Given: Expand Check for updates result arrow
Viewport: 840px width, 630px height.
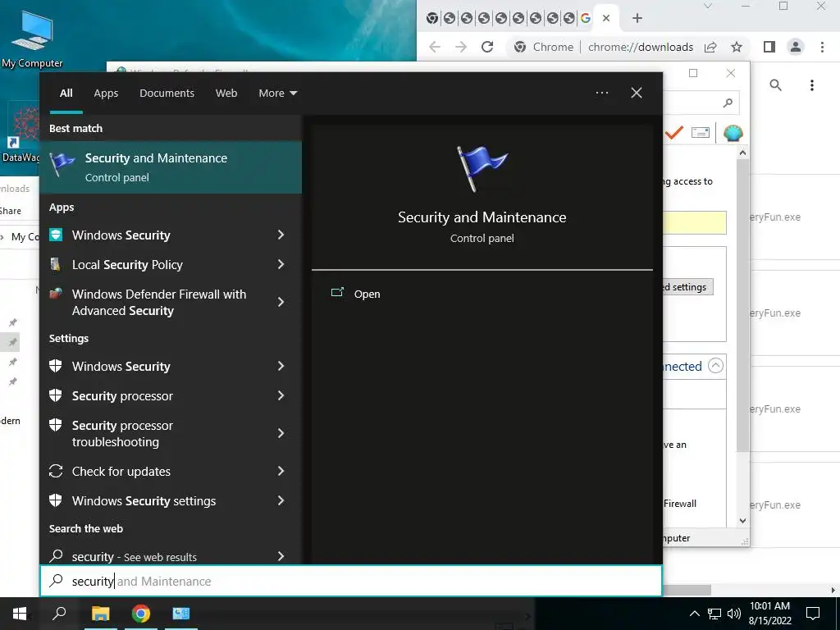Looking at the screenshot, I should 281,471.
